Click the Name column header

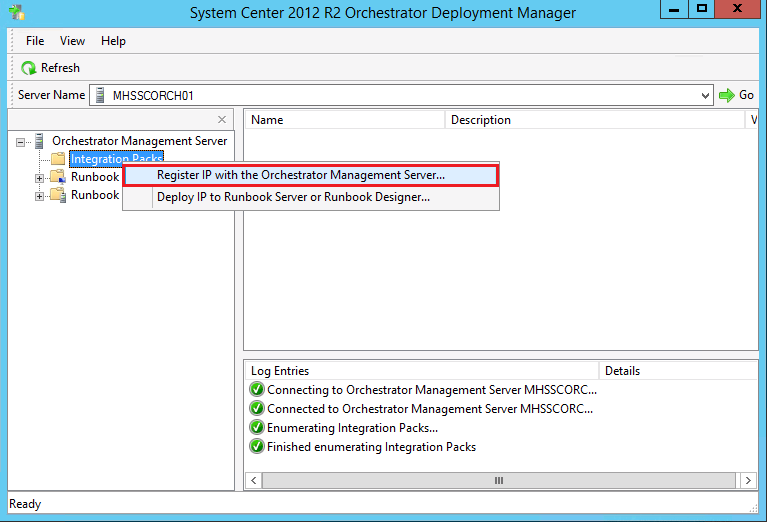(x=344, y=120)
